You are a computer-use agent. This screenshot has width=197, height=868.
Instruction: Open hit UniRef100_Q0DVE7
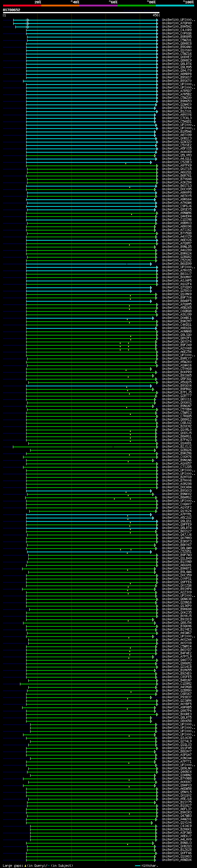point(177,57)
